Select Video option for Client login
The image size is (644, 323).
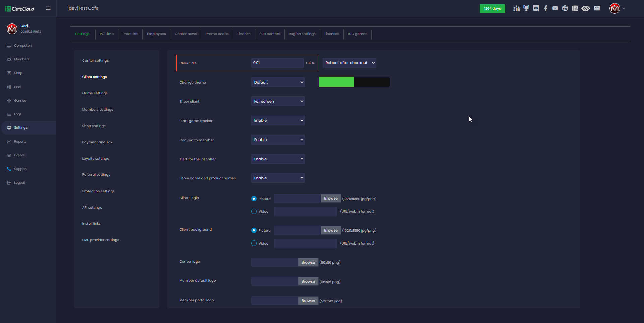254,211
